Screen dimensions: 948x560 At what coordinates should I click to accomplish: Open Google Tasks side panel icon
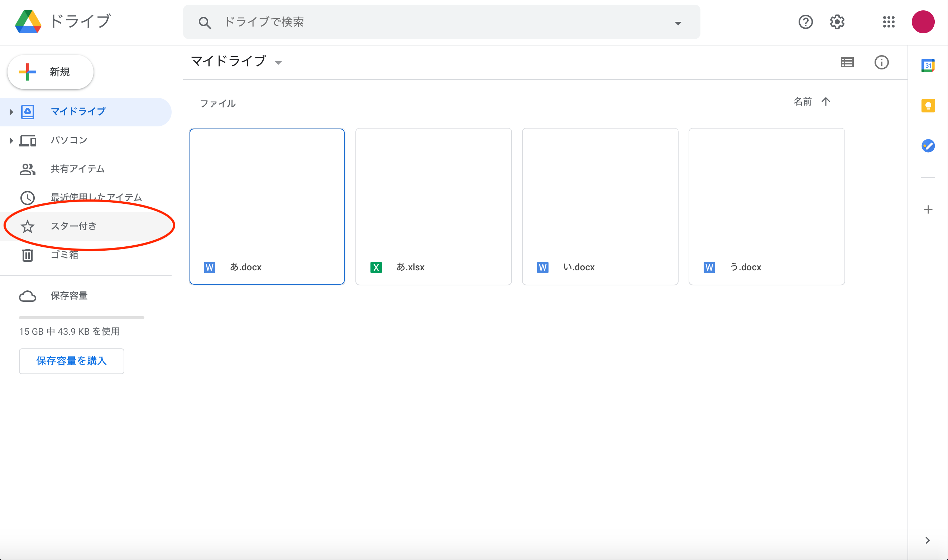pos(928,146)
